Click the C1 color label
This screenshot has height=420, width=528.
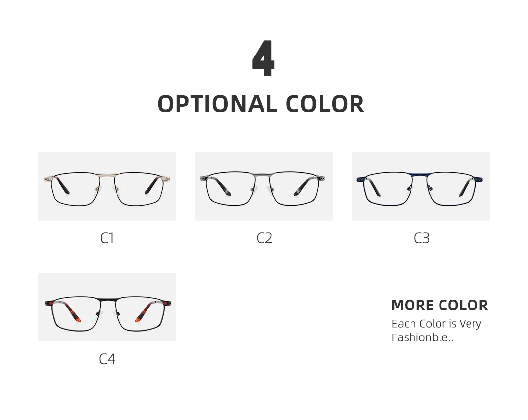coord(107,238)
